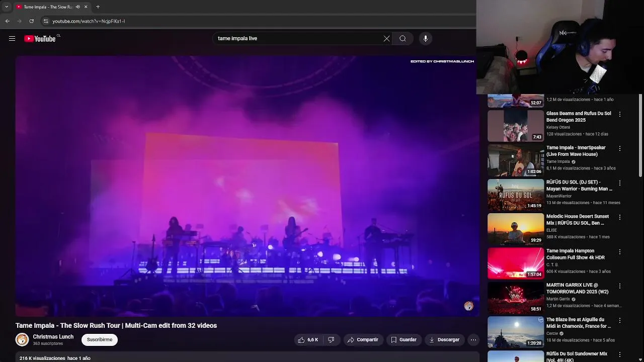
Task: Download video with Descargar button
Action: coord(444,340)
